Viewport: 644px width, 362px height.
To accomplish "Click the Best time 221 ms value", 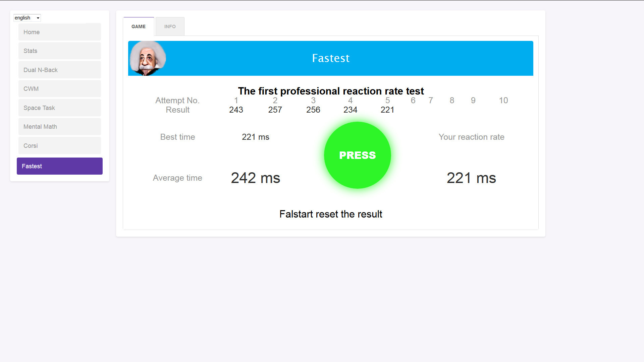I will [x=256, y=137].
